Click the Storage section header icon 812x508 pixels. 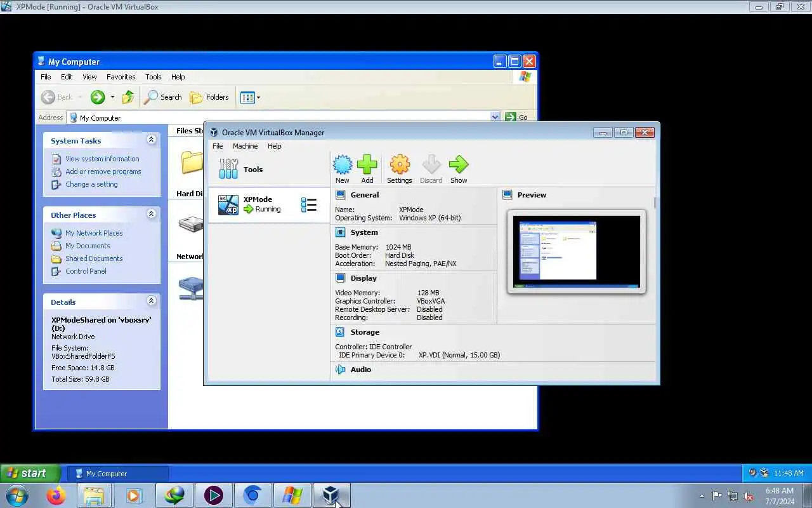point(341,332)
